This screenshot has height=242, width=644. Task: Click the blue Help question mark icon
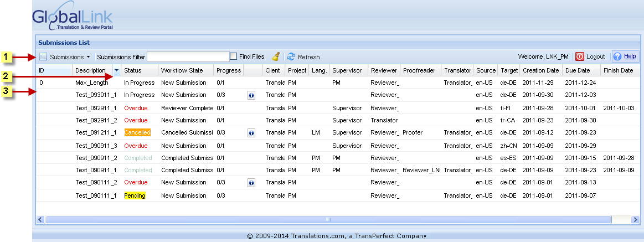pyautogui.click(x=617, y=56)
